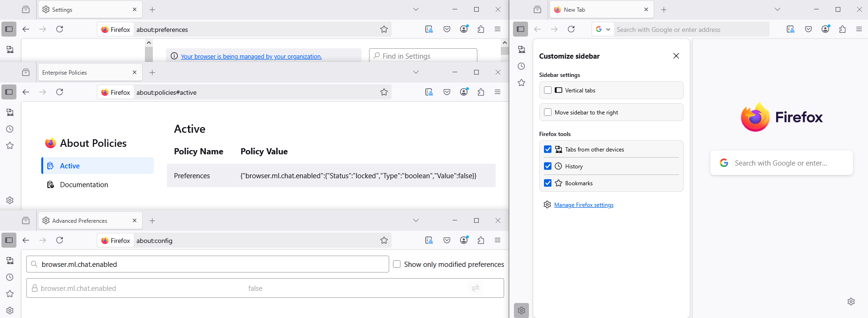Click the browser.ml.chat.enabled policy value JSON
Viewport: 868px width, 318px height.
coord(358,175)
